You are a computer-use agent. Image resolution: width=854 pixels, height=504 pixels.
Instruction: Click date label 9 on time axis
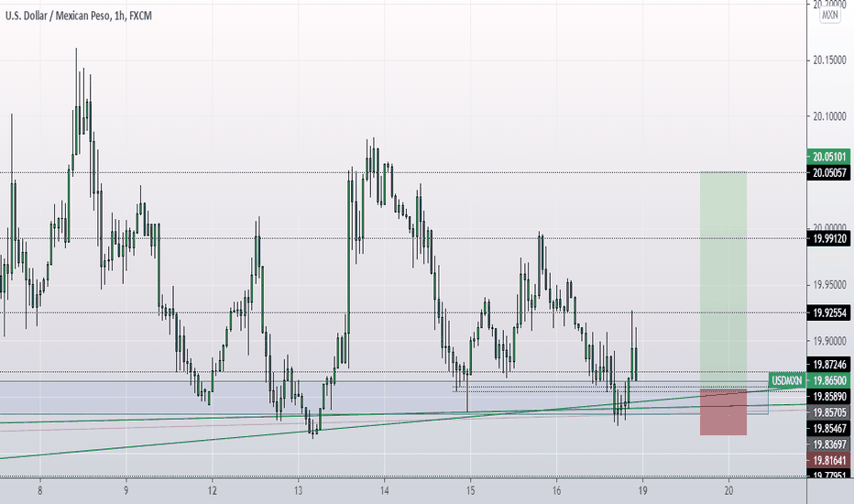pyautogui.click(x=126, y=491)
